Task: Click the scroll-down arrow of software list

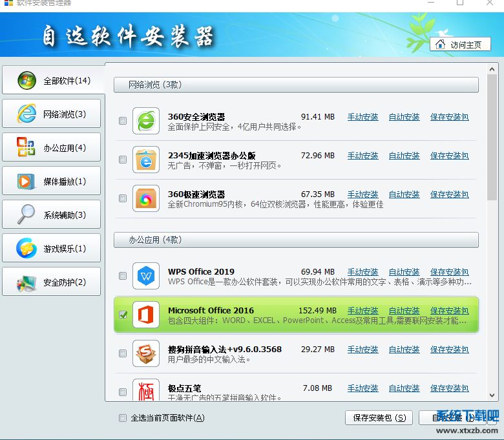Action: [x=492, y=394]
